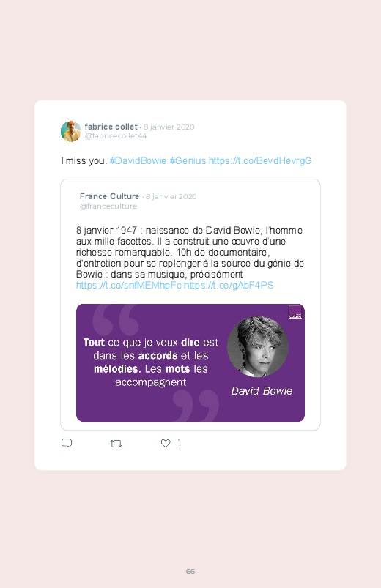381x588 pixels.
Task: Click the @franceculture handle
Action: click(108, 206)
